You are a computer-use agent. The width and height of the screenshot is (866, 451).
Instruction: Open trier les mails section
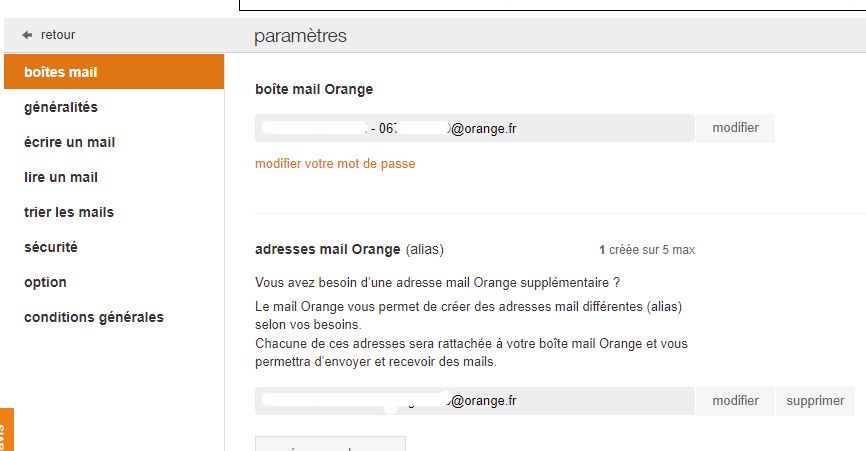68,212
